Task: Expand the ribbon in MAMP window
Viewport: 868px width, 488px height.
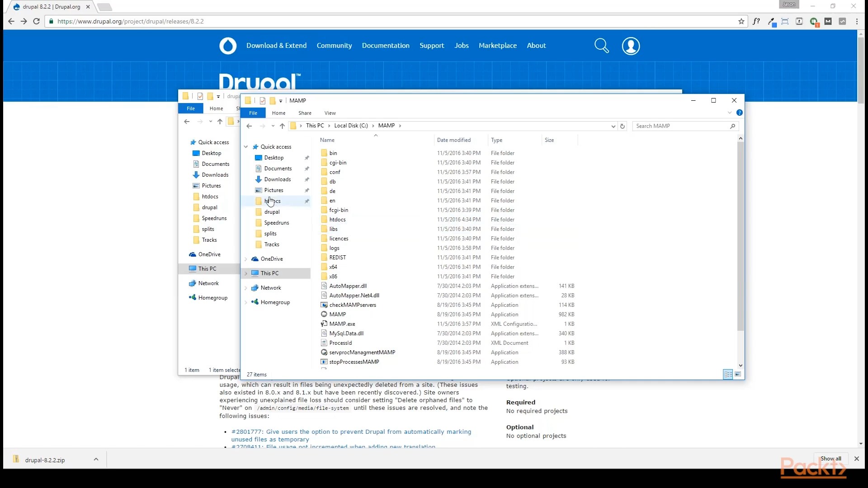Action: tap(729, 113)
